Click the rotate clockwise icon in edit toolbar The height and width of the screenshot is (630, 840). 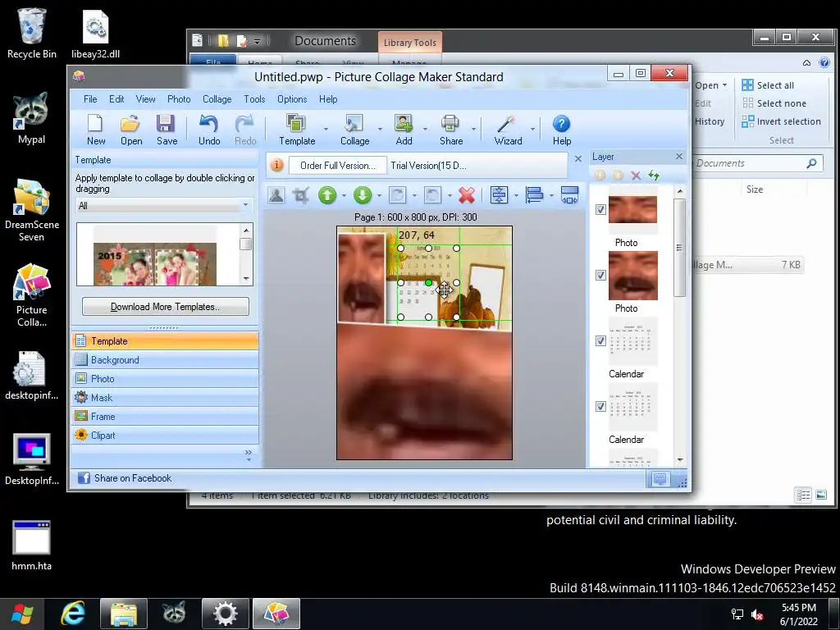click(x=398, y=195)
